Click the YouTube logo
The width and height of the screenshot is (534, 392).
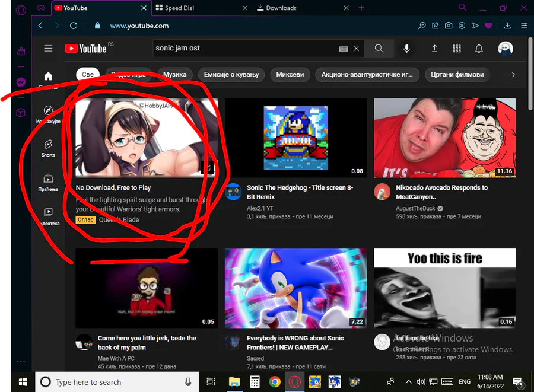[x=85, y=49]
